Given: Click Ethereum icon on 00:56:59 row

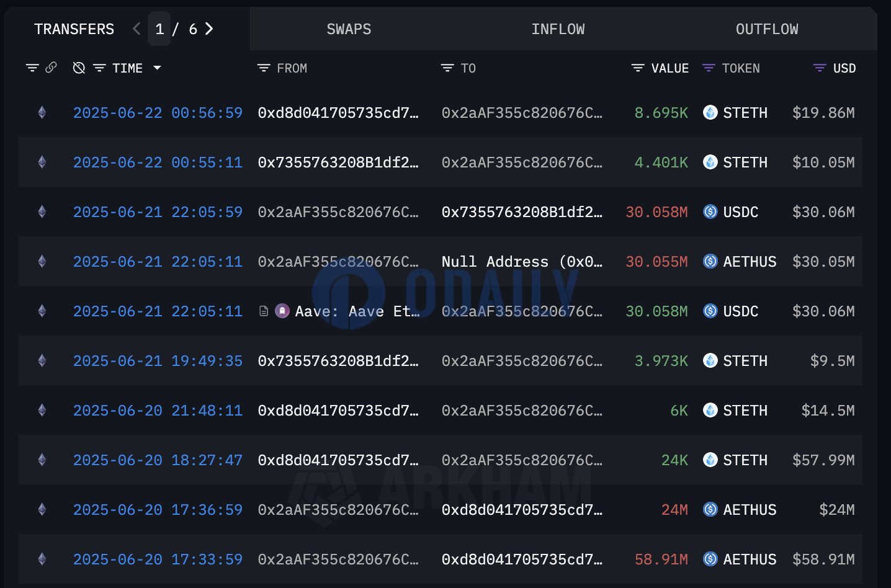Looking at the screenshot, I should (x=42, y=112).
